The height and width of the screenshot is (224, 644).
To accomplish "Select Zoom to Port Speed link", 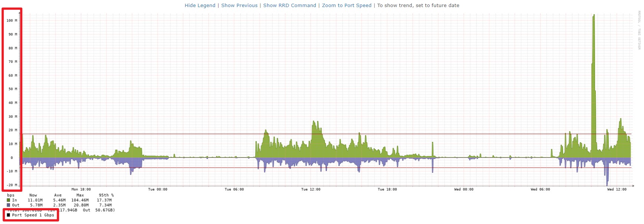I will coord(346,6).
